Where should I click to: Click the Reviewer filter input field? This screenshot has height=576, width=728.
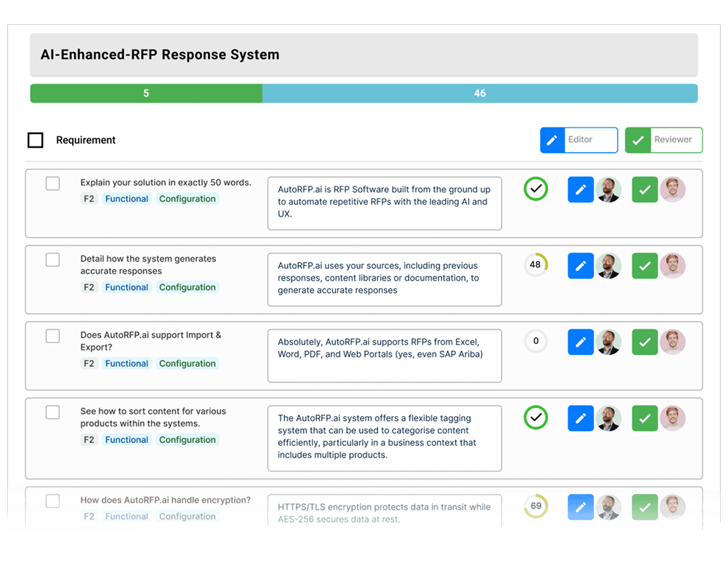[676, 140]
